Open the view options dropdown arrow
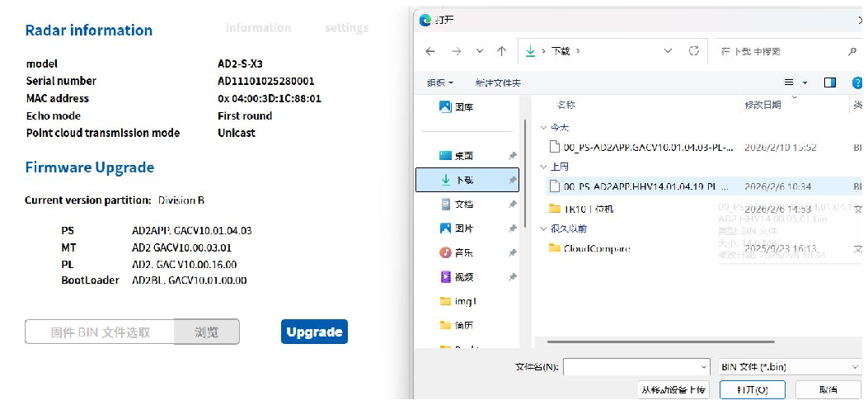 click(805, 83)
